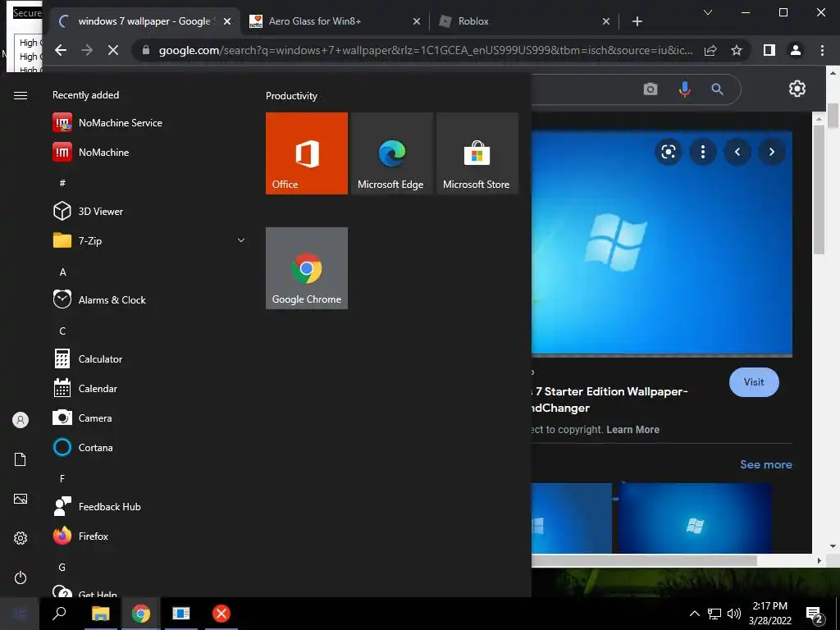
Task: Click the Recently added heading
Action: pos(85,95)
